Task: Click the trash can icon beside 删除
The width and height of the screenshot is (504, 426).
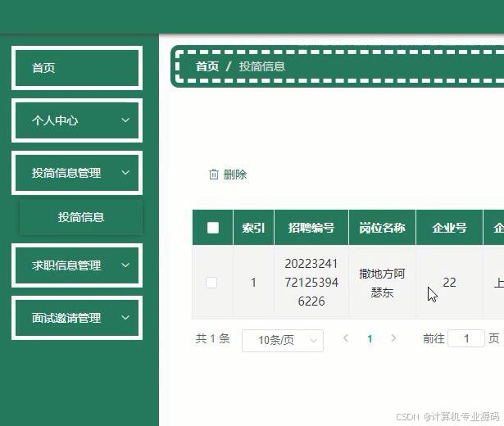Action: 214,174
